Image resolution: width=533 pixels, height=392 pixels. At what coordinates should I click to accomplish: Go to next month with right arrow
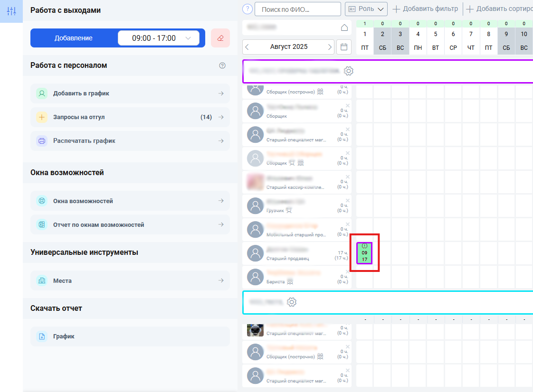tap(329, 47)
